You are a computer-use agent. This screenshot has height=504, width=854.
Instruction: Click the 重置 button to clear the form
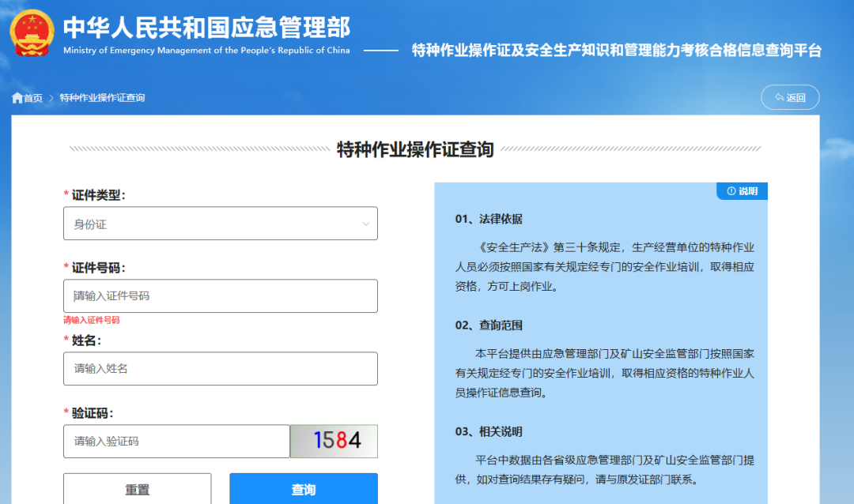pyautogui.click(x=137, y=490)
